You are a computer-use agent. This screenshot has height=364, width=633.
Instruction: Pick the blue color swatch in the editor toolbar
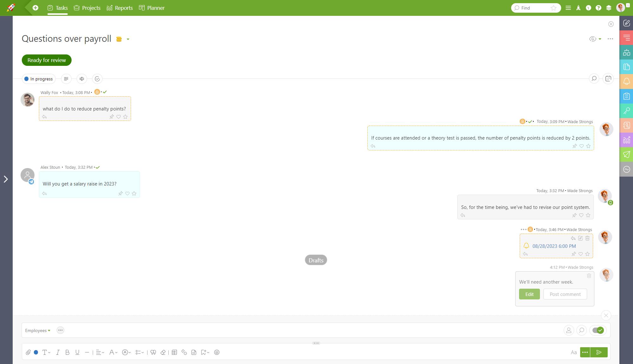tap(36, 352)
